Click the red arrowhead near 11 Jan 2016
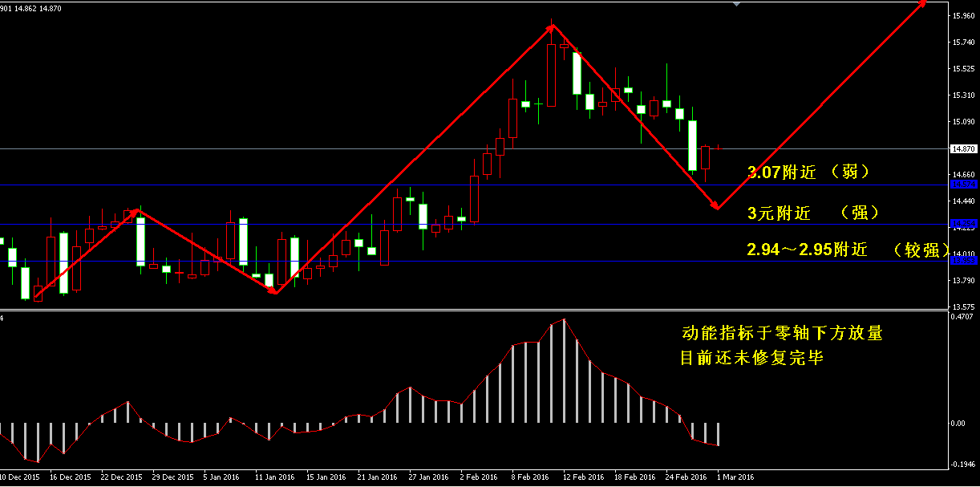Screen dimensions: 980x487 click(274, 291)
